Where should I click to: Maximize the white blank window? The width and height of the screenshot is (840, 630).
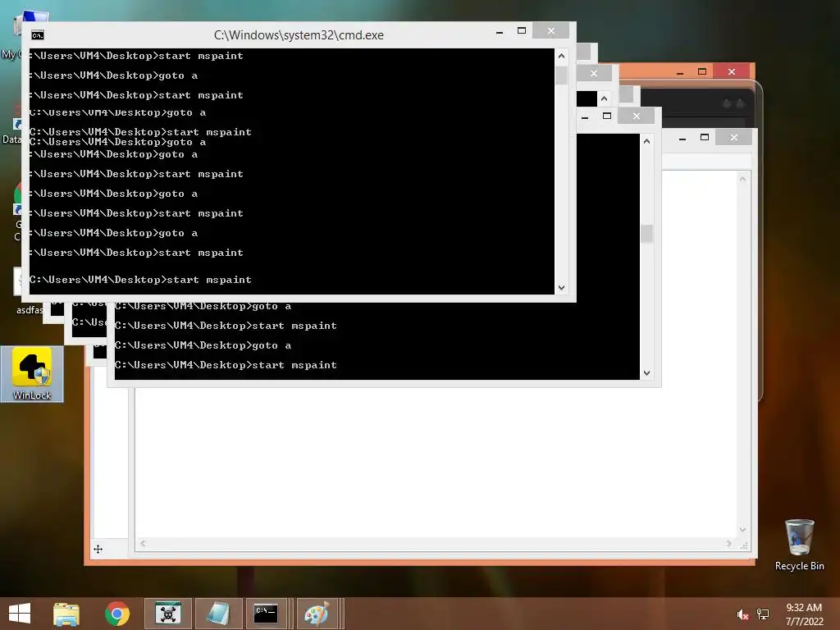(705, 138)
